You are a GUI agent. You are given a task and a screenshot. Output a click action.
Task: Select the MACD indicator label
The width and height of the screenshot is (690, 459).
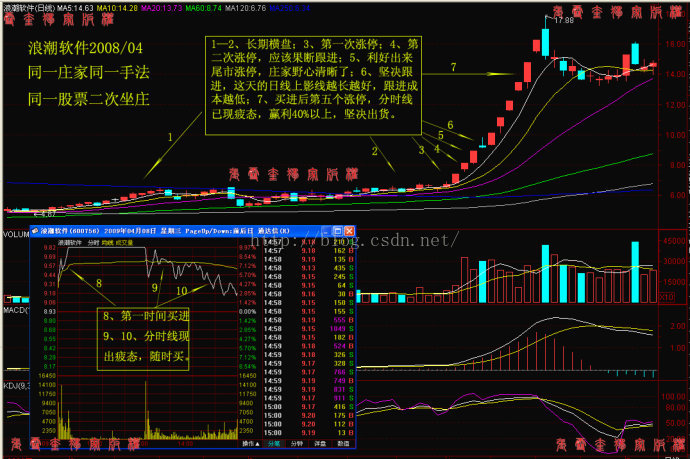(x=16, y=310)
